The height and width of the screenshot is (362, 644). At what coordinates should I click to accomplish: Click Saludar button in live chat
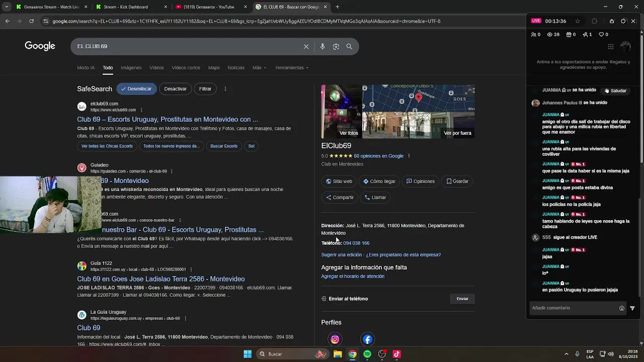pos(616,91)
